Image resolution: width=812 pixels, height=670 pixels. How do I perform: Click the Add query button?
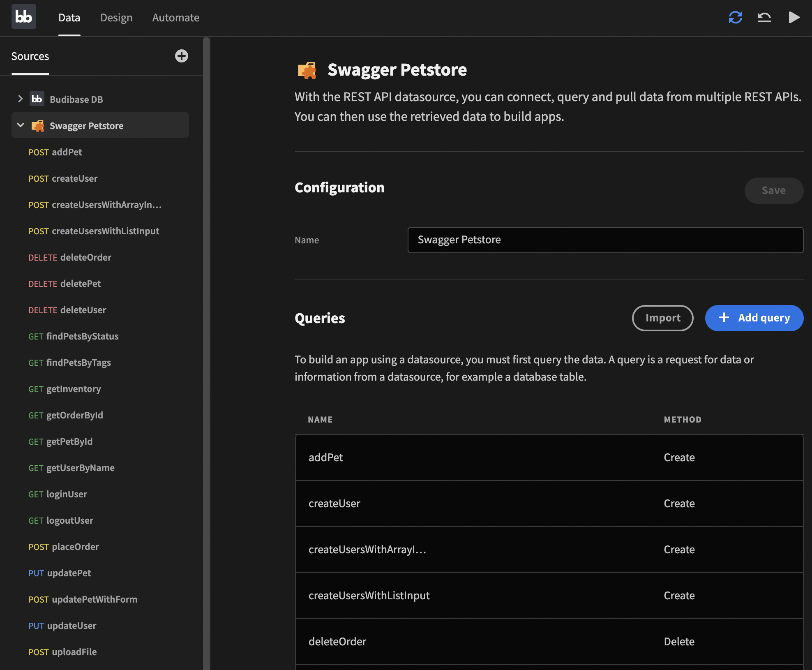754,318
